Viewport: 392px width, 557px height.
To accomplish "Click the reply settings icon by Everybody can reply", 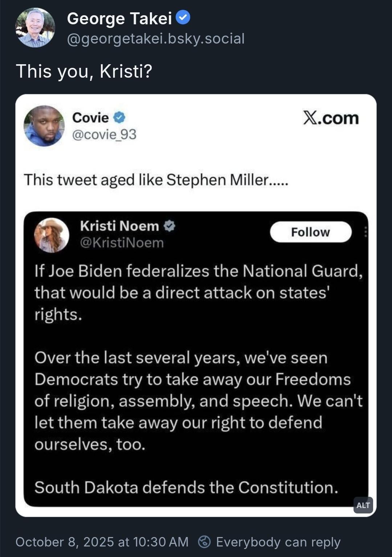I will pos(204,542).
